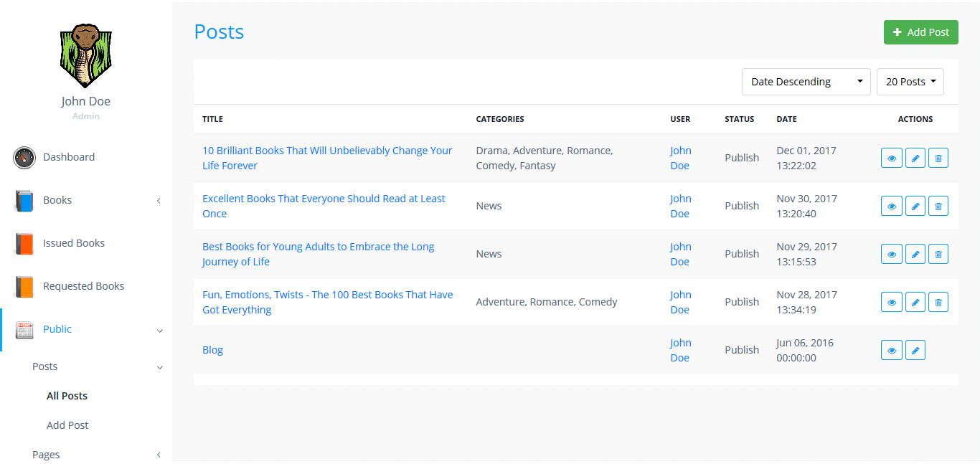
Task: Click the Public newspaper icon in sidebar
Action: tap(24, 330)
